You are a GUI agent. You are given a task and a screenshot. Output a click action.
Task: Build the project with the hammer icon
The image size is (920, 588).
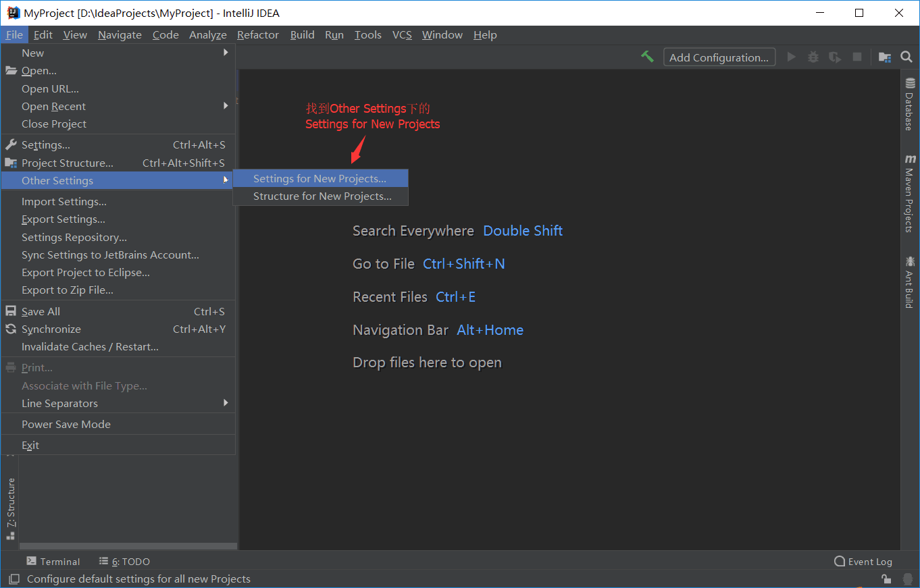pos(647,57)
